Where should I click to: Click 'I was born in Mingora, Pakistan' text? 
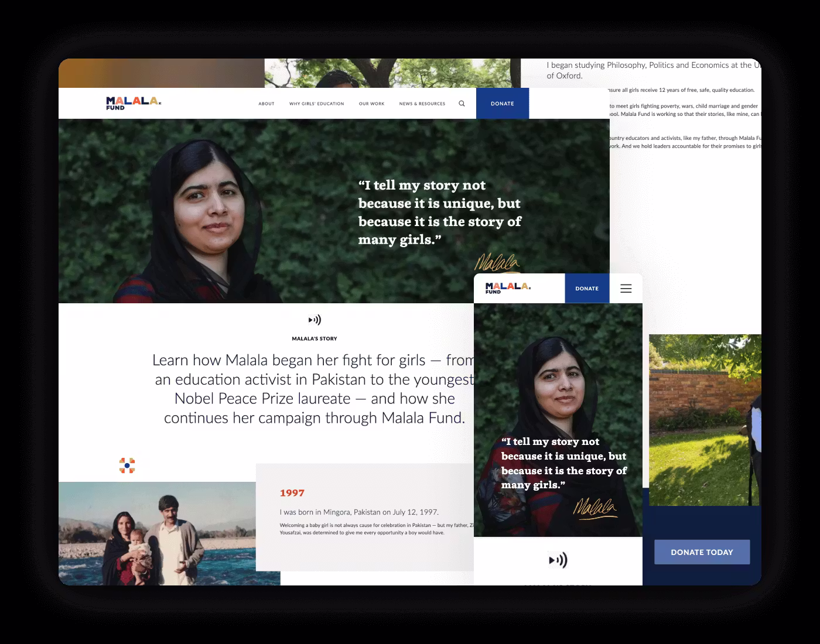point(359,512)
